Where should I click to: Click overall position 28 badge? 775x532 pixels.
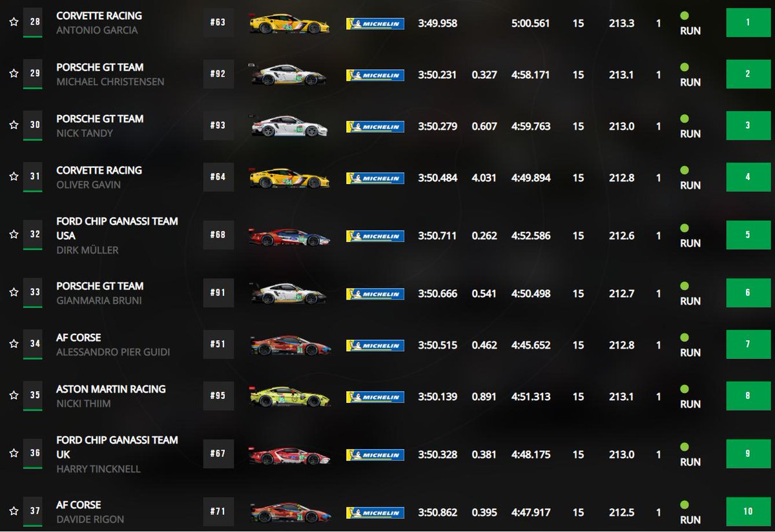click(x=33, y=22)
